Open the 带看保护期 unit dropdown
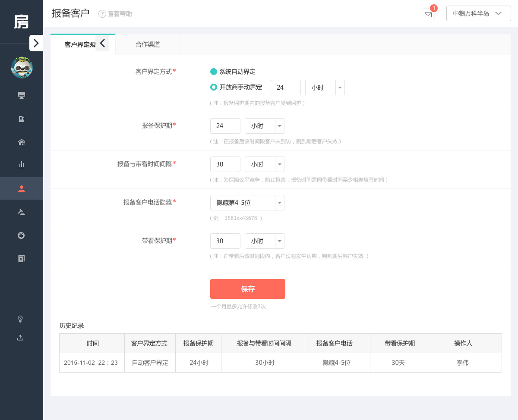 click(265, 241)
